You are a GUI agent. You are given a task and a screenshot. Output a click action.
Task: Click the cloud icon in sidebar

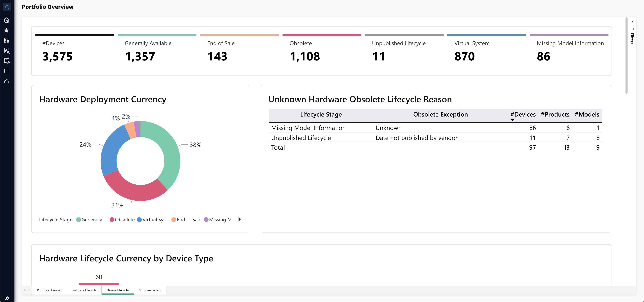[7, 81]
